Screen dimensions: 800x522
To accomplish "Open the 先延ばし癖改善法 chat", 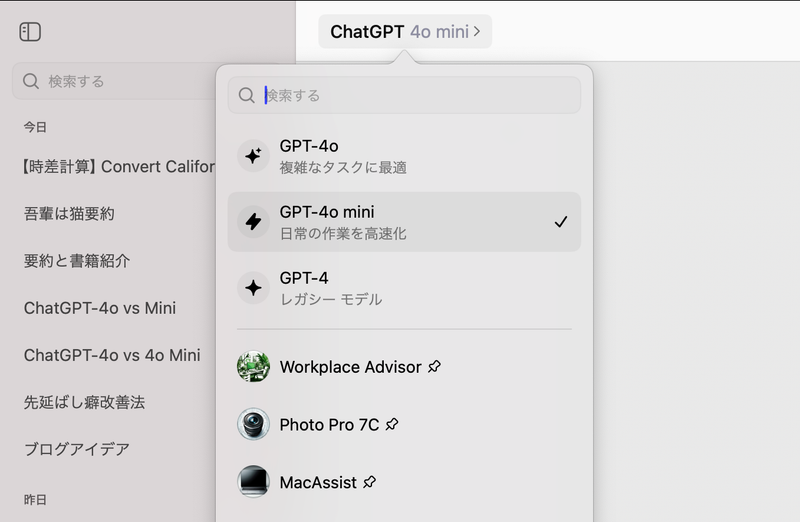I will pos(85,402).
